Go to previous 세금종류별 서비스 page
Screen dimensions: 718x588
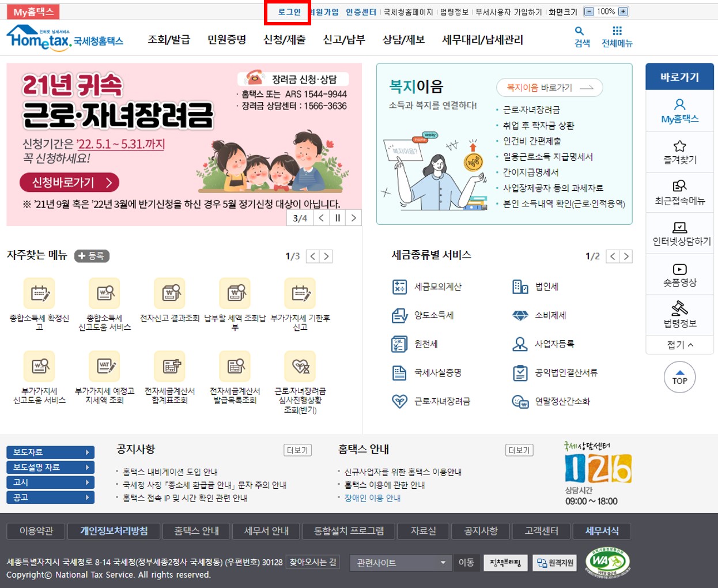pos(613,257)
